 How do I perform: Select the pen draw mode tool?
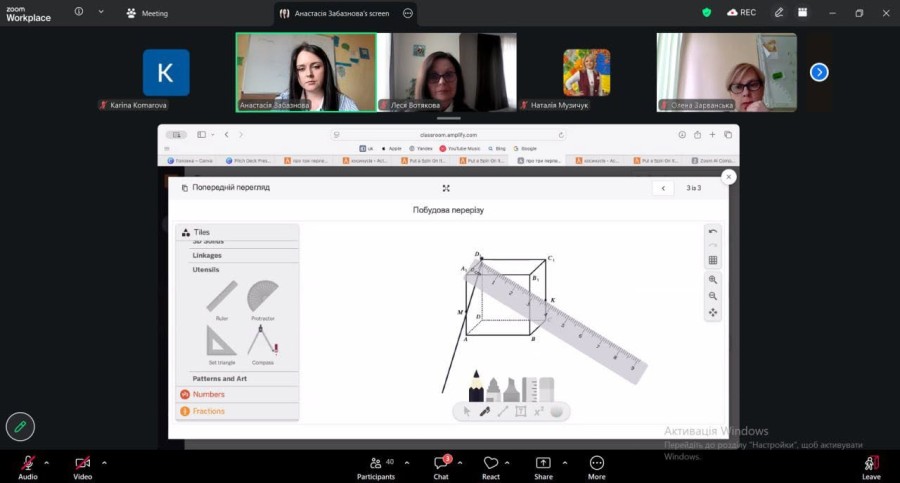(484, 411)
